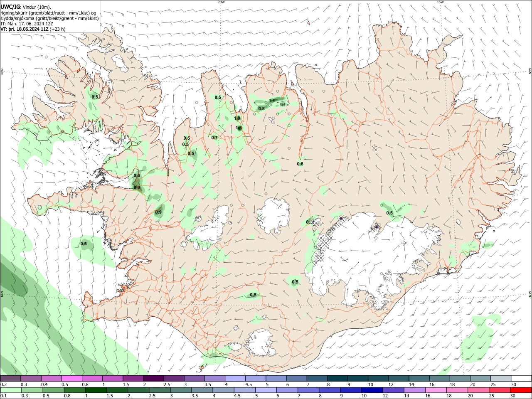The height and width of the screenshot is (399, 532).
Task: Pick the light grey 25 swatch in the top legend row
Action: coord(500,379)
